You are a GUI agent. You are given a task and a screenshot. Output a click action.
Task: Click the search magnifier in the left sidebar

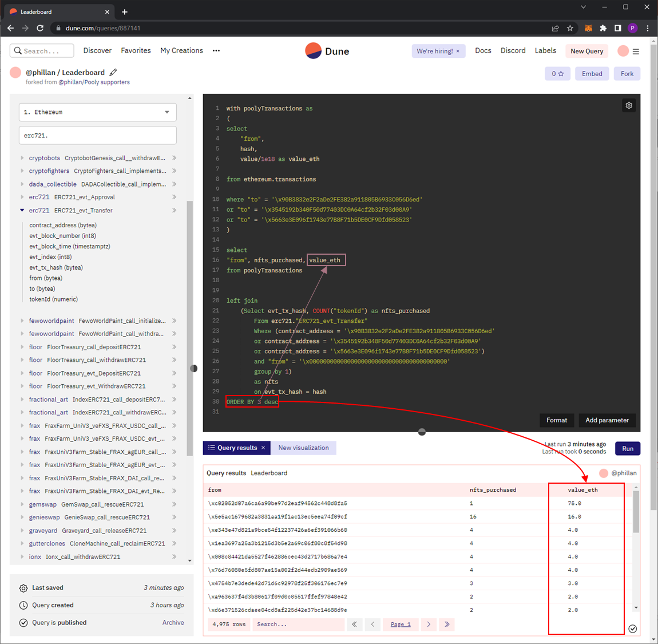(x=17, y=50)
